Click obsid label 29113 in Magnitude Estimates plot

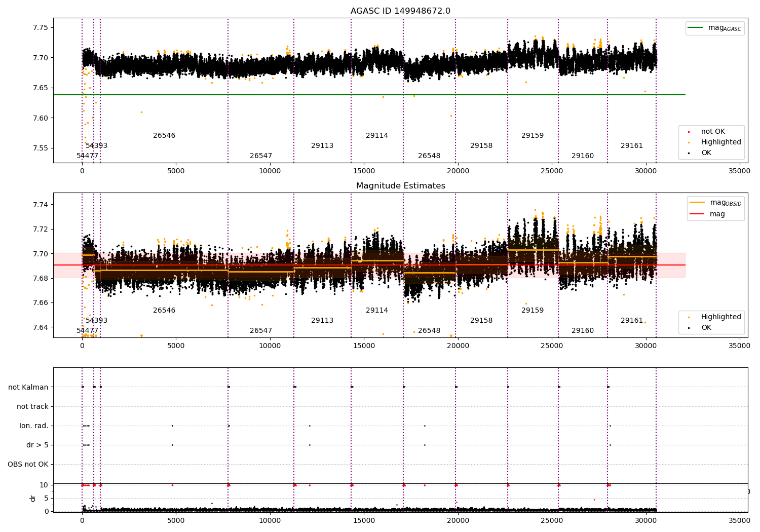point(322,321)
